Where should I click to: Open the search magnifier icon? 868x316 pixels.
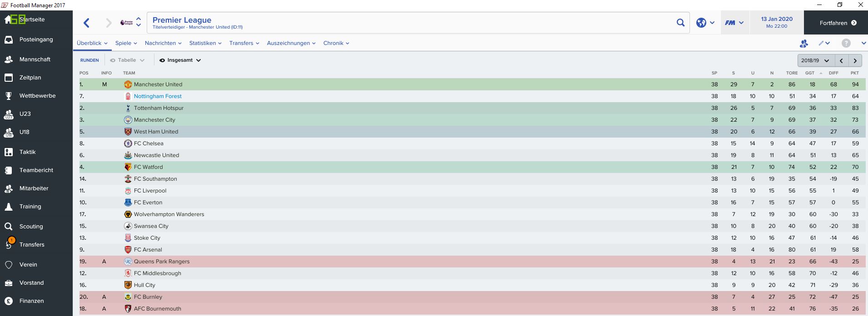coord(680,23)
